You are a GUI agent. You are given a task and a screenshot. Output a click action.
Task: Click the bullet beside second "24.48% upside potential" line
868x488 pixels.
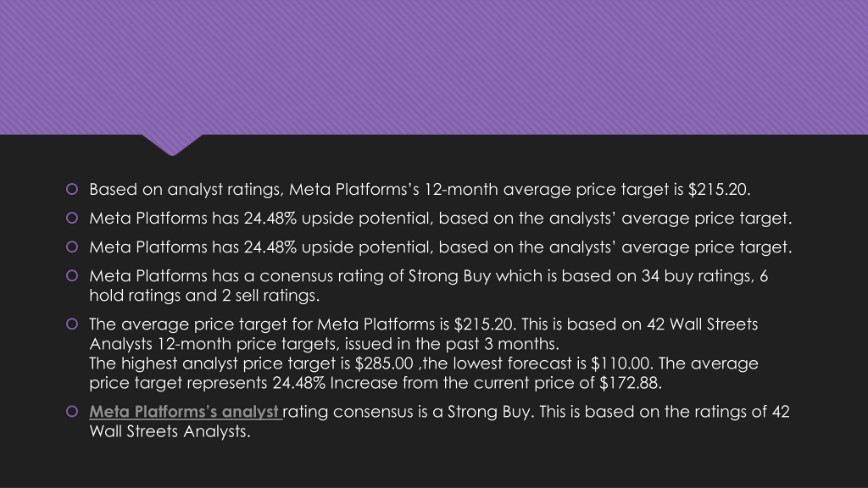pos(72,247)
